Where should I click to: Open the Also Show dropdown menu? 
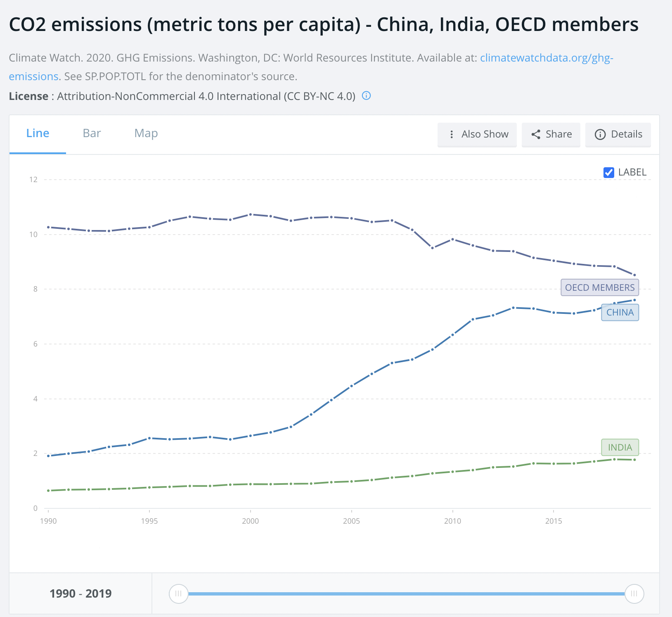point(477,134)
